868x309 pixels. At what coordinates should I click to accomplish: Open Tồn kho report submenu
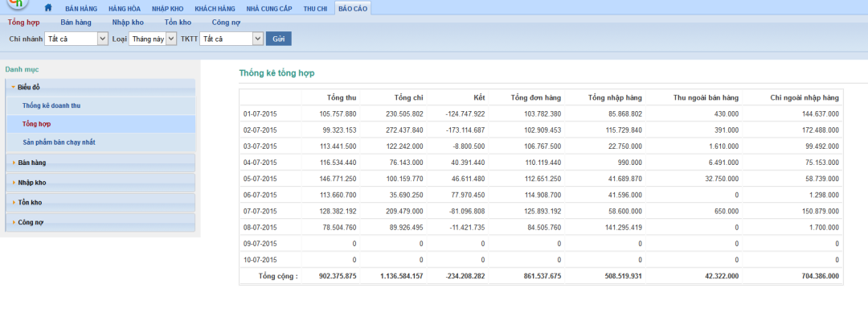[178, 23]
